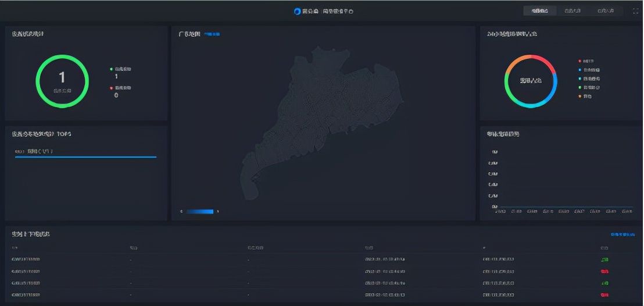Switch to the middle tab in the header
The width and height of the screenshot is (644, 306).
click(x=573, y=11)
